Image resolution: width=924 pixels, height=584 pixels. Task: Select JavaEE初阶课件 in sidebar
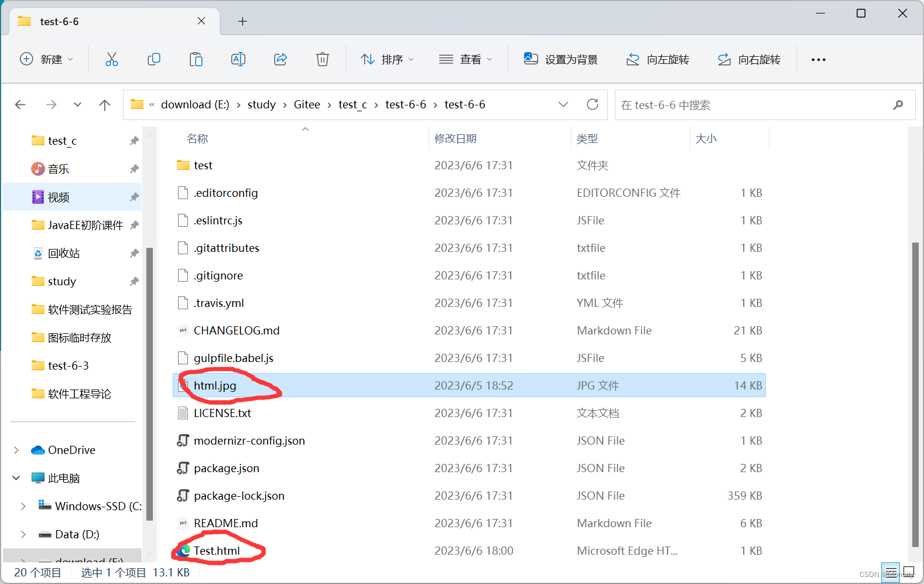click(73, 225)
